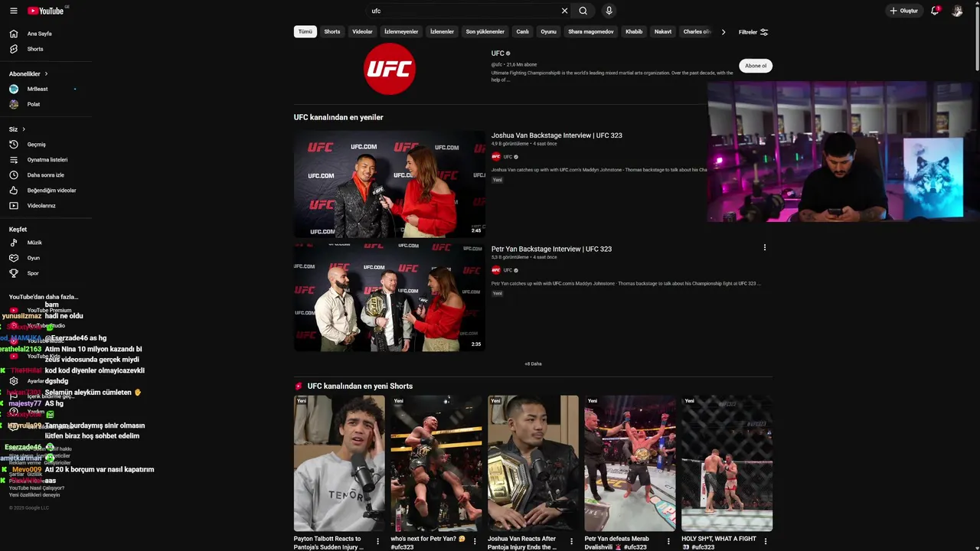Screen dimensions: 980x551
Task: Start voice search with microphone
Action: pos(609,11)
